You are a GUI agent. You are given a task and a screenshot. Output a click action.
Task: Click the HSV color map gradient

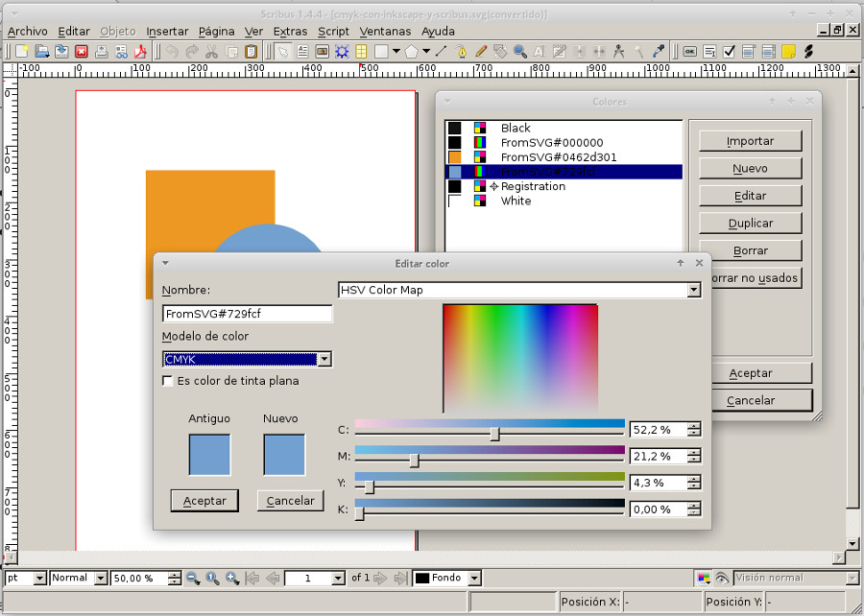click(x=520, y=358)
